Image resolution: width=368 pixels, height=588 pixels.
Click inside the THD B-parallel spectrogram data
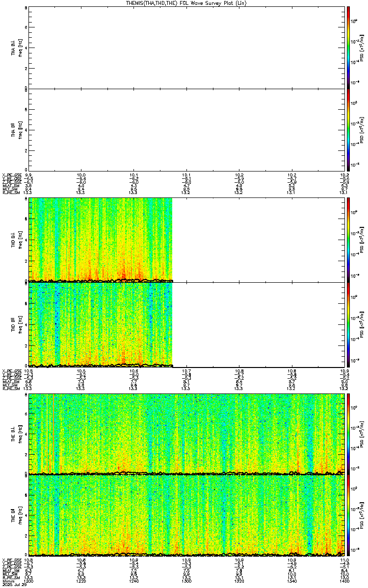point(101,324)
